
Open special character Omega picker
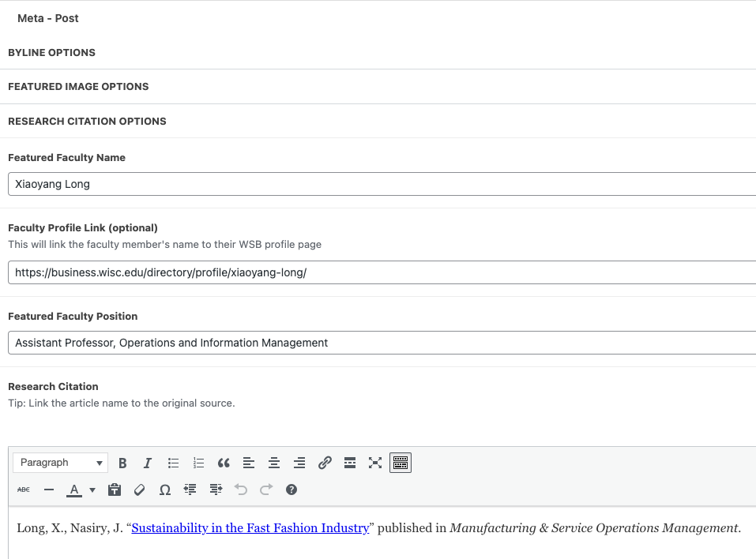(x=164, y=490)
